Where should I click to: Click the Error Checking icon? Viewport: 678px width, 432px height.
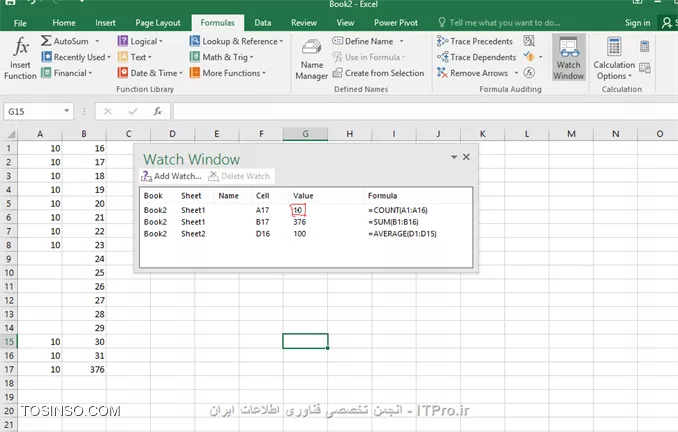[529, 57]
